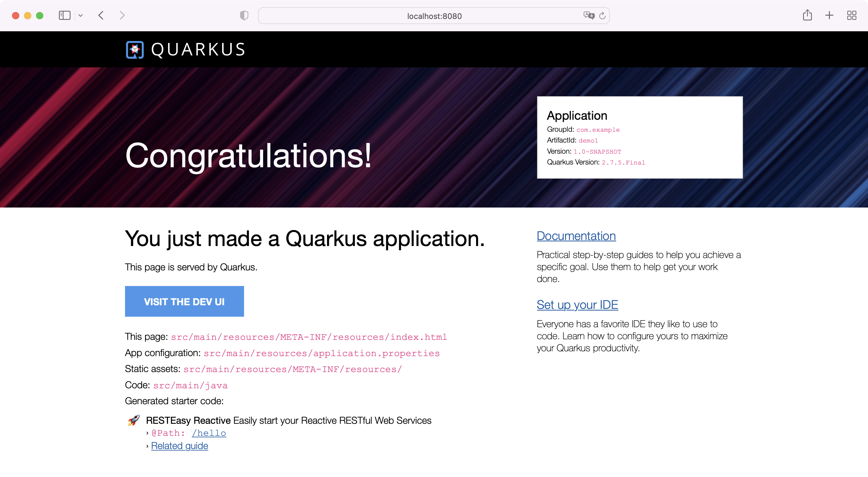The height and width of the screenshot is (477, 868).
Task: Navigate back with the back arrow
Action: coord(101,16)
